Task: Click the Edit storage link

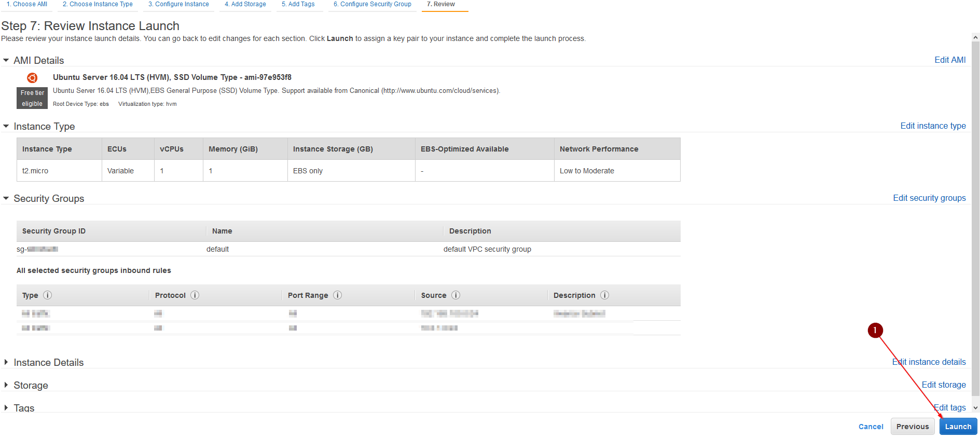Action: [944, 385]
